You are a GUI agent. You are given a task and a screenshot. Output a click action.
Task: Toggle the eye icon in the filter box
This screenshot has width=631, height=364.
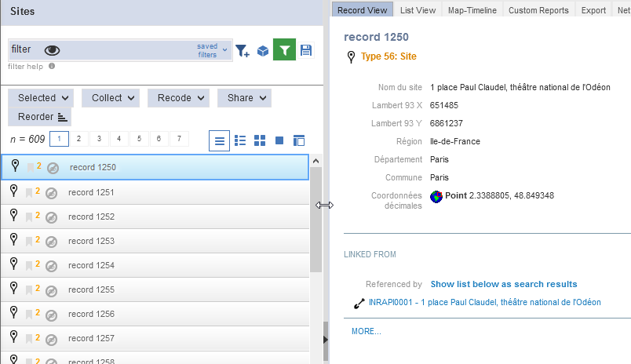click(x=53, y=50)
